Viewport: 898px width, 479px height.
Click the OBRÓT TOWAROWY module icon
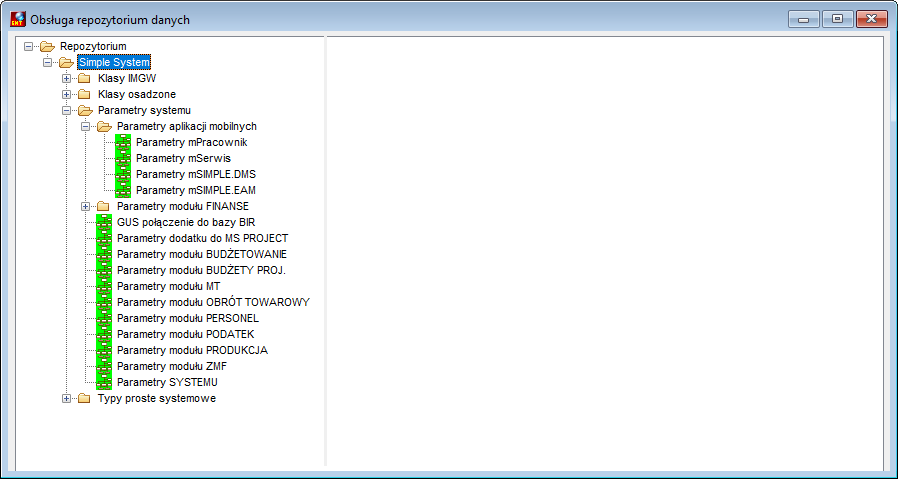pyautogui.click(x=104, y=303)
